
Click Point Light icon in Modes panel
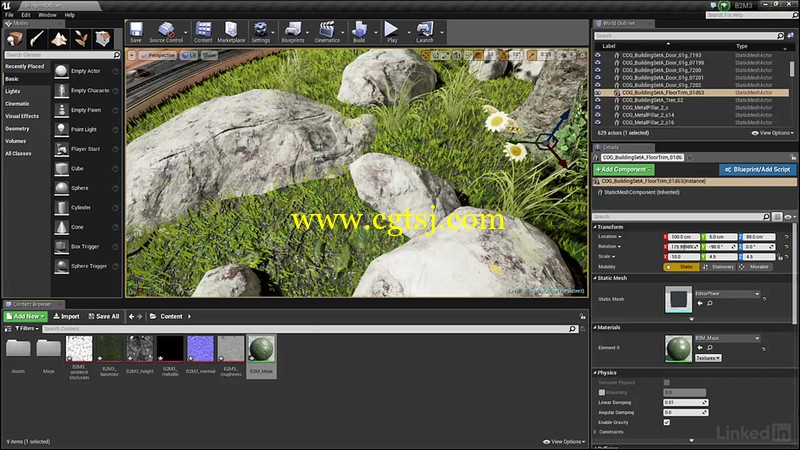[x=61, y=130]
